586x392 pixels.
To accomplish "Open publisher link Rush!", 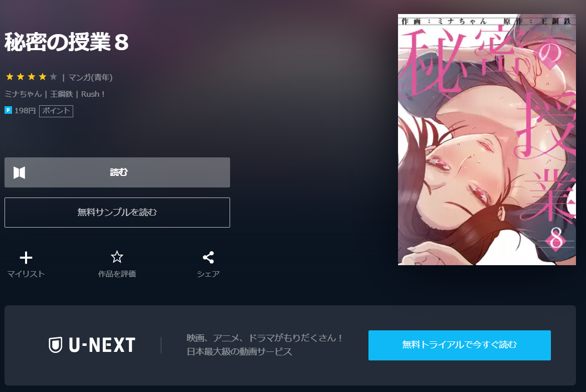I will pos(93,94).
